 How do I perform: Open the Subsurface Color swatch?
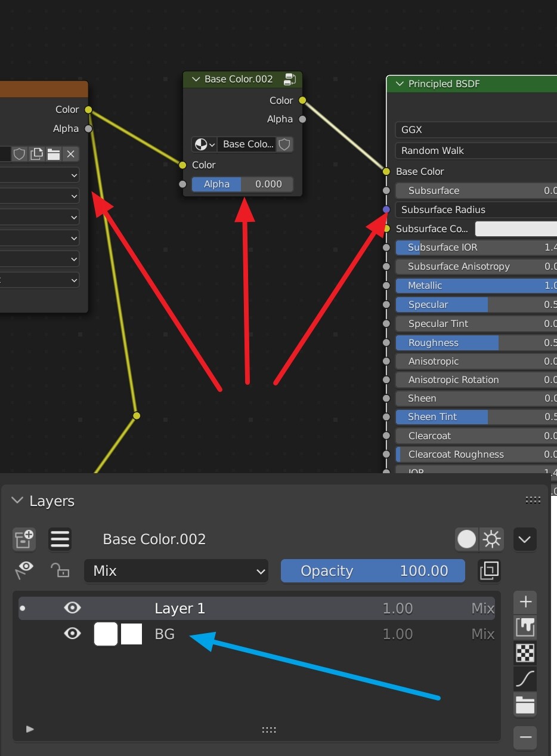(x=516, y=229)
